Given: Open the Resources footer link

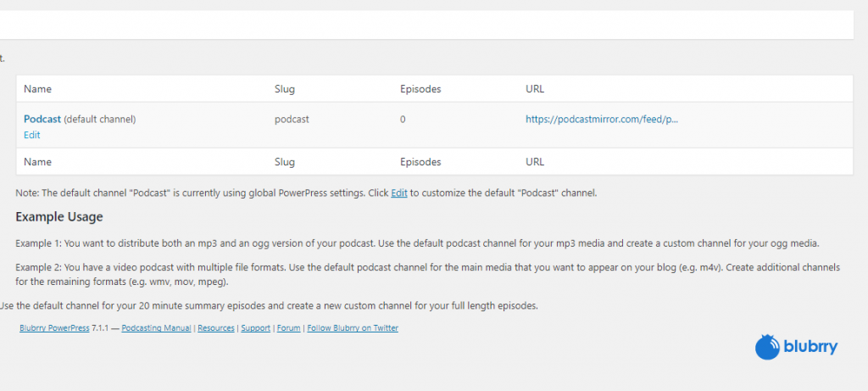Looking at the screenshot, I should coord(216,328).
